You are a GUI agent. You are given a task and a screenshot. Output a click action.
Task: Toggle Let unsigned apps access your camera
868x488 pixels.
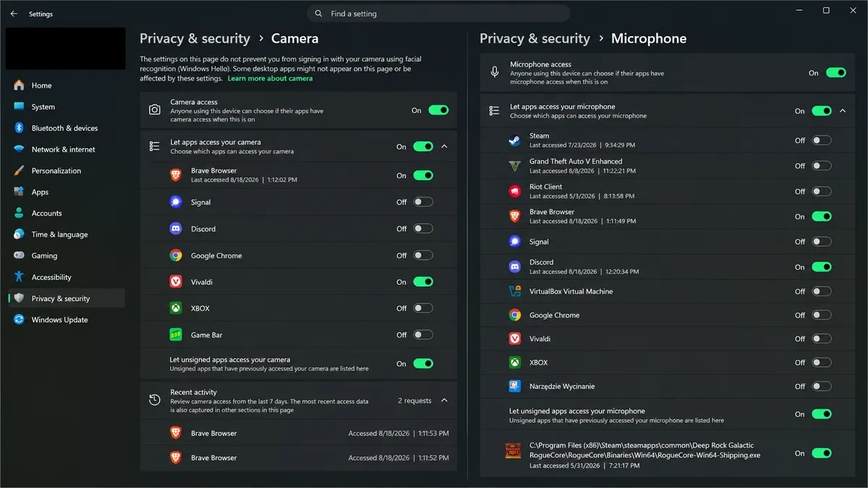(423, 364)
